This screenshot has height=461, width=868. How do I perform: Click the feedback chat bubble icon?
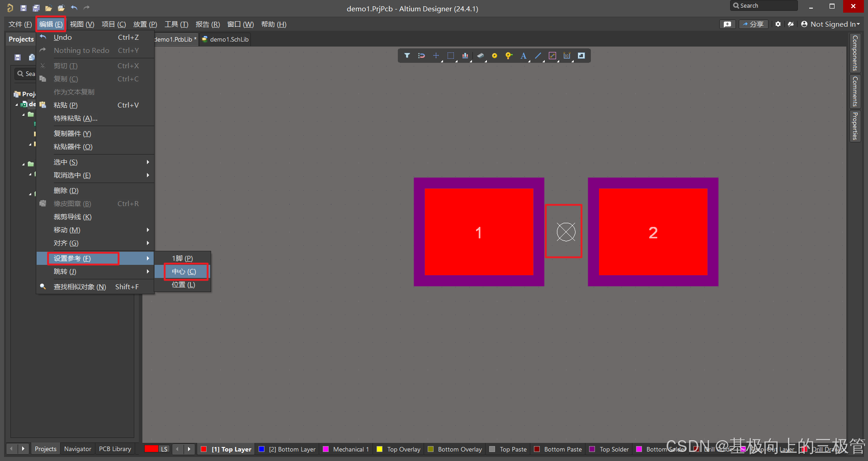point(727,24)
